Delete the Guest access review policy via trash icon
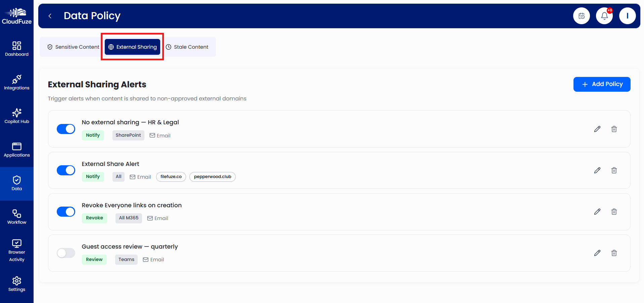Viewport: 644px width, 303px height. tap(614, 253)
